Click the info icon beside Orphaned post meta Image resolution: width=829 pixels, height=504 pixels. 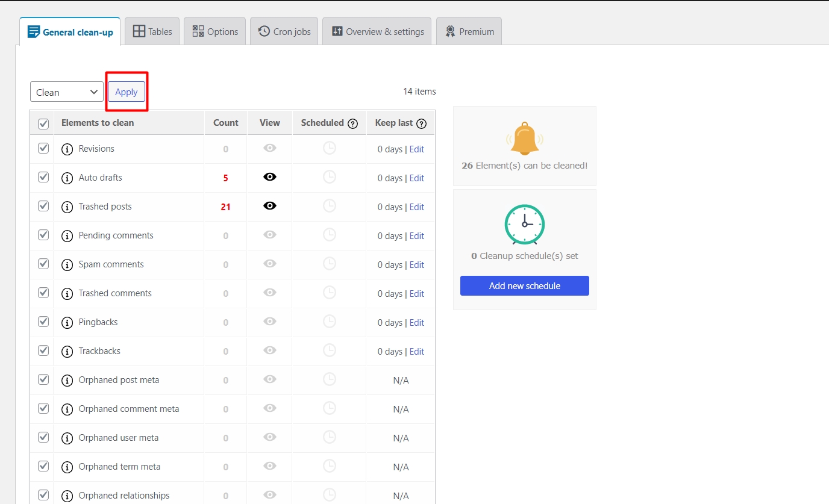click(67, 381)
